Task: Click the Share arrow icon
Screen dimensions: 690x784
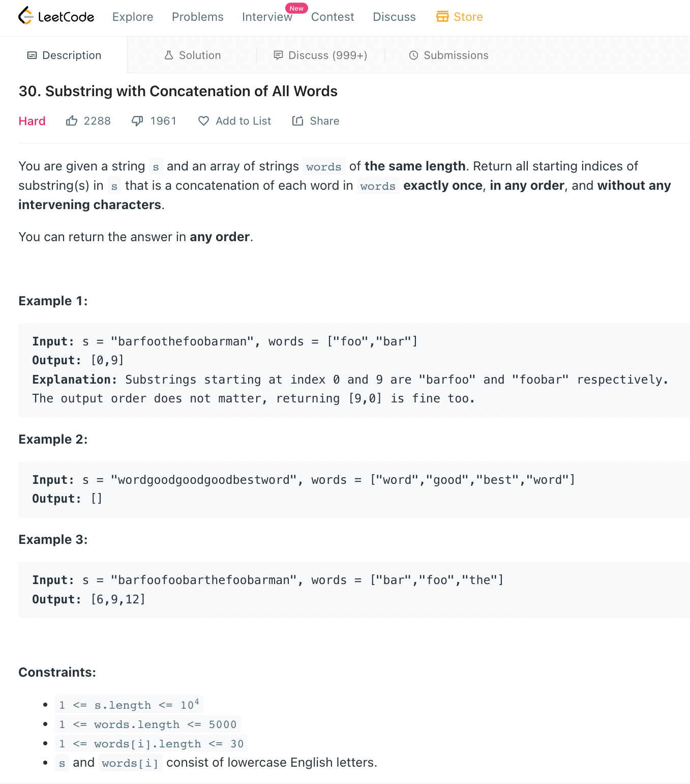Action: [297, 121]
